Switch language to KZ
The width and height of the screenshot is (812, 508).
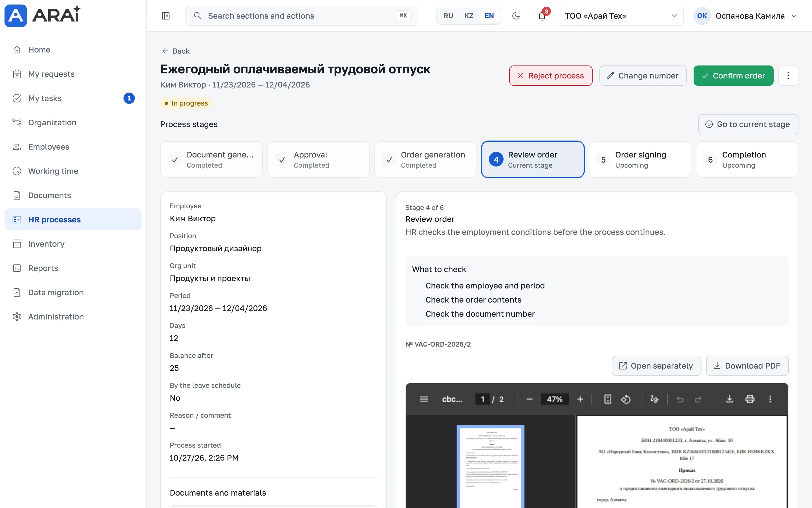coord(469,16)
